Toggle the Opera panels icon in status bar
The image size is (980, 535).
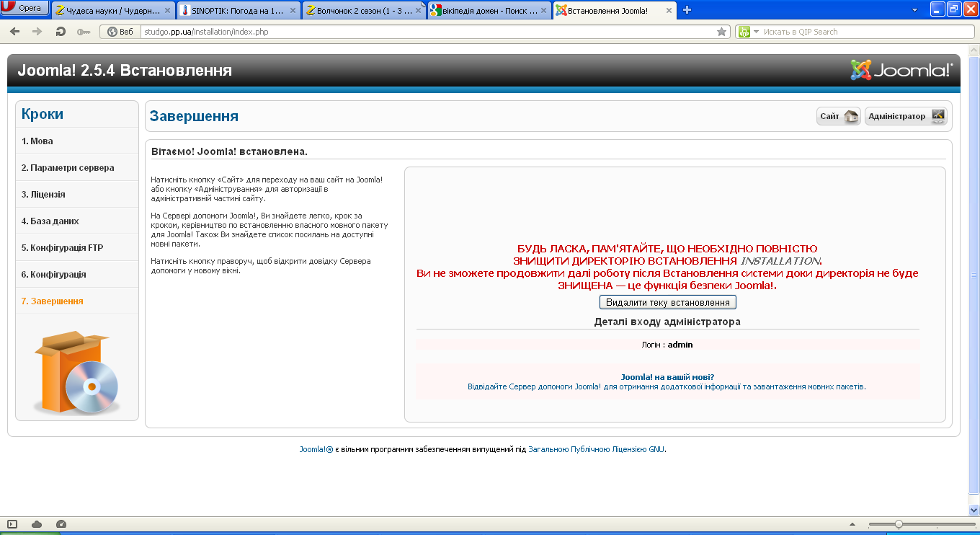tap(12, 524)
